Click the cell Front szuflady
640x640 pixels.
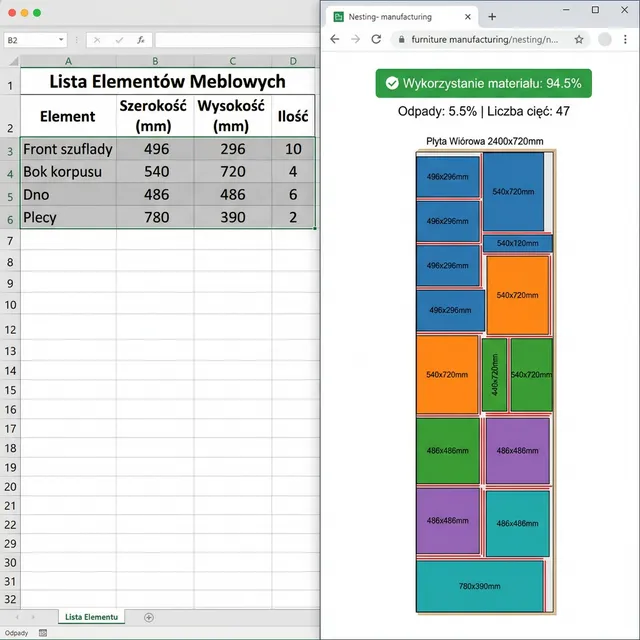(x=68, y=149)
